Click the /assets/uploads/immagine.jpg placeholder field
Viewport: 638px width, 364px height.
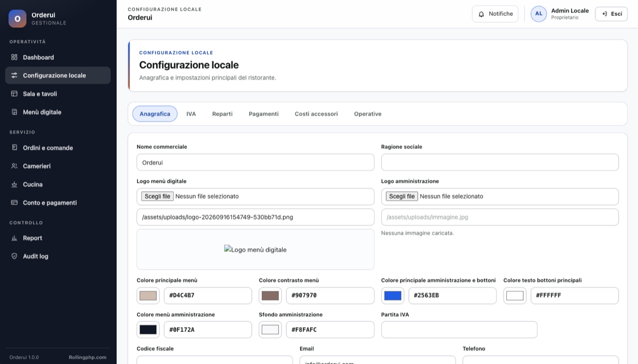(500, 217)
